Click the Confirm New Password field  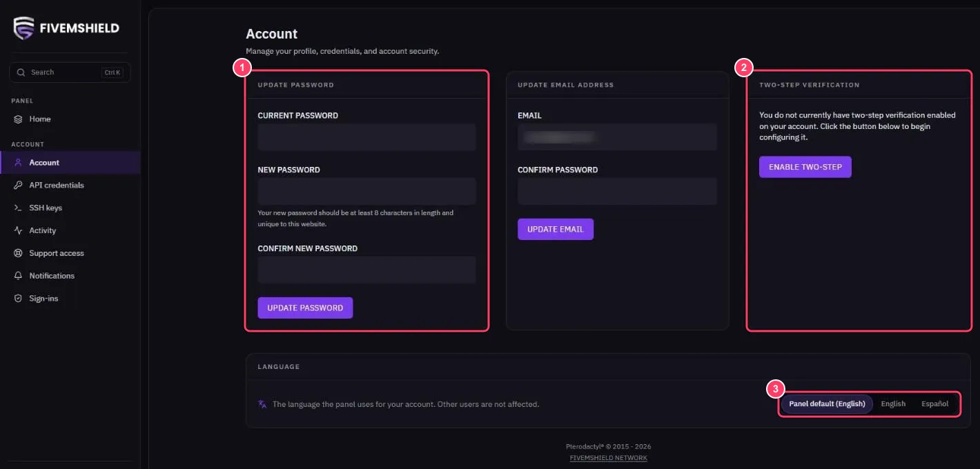(x=367, y=270)
